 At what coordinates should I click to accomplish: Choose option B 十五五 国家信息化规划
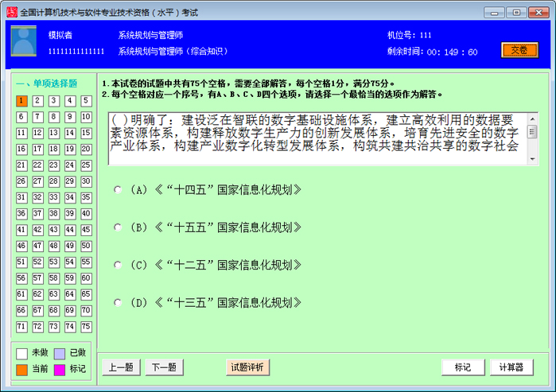(x=118, y=227)
